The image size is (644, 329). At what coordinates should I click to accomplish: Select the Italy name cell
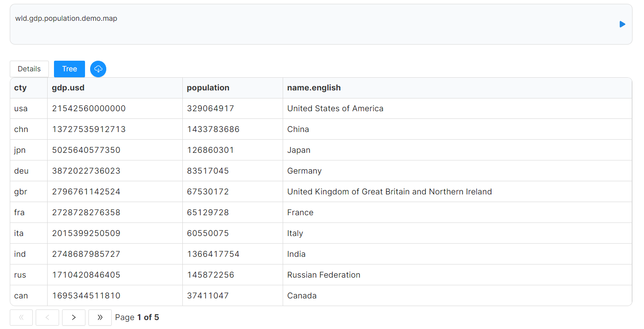pos(457,233)
